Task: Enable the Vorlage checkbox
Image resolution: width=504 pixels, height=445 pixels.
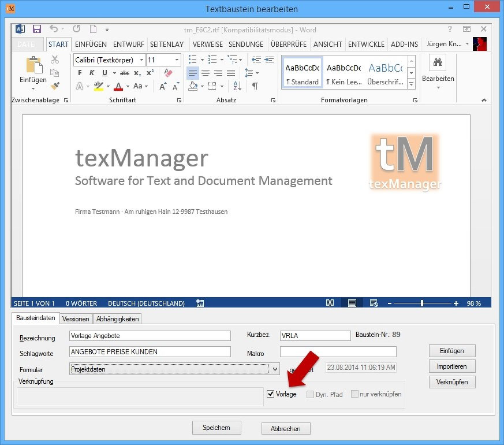Action: (271, 394)
